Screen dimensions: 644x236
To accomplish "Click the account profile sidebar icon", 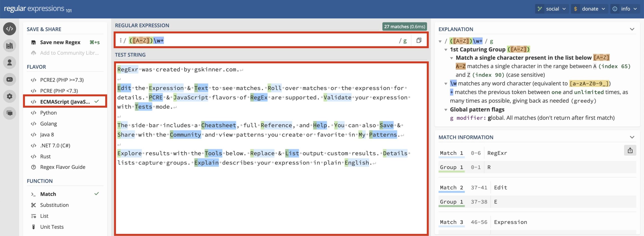I will 10,62.
